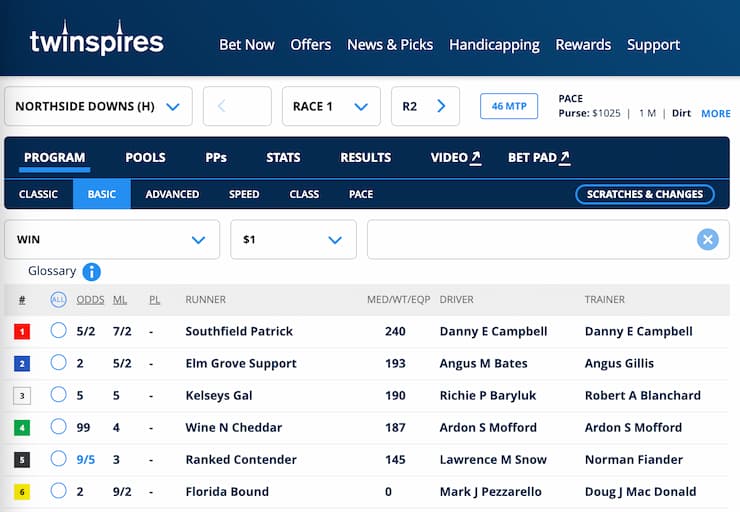This screenshot has width=740, height=512.
Task: Clear the bet selection with X icon
Action: tap(707, 239)
